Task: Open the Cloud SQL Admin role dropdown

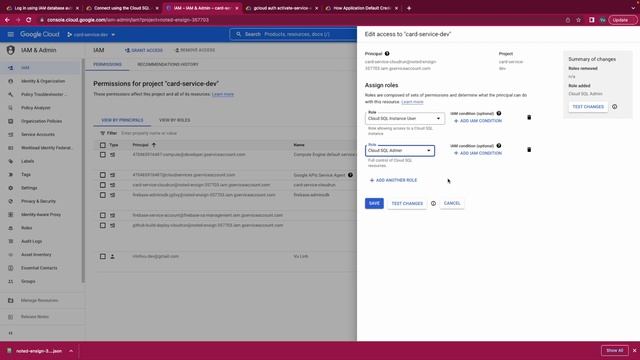Action: (x=400, y=151)
